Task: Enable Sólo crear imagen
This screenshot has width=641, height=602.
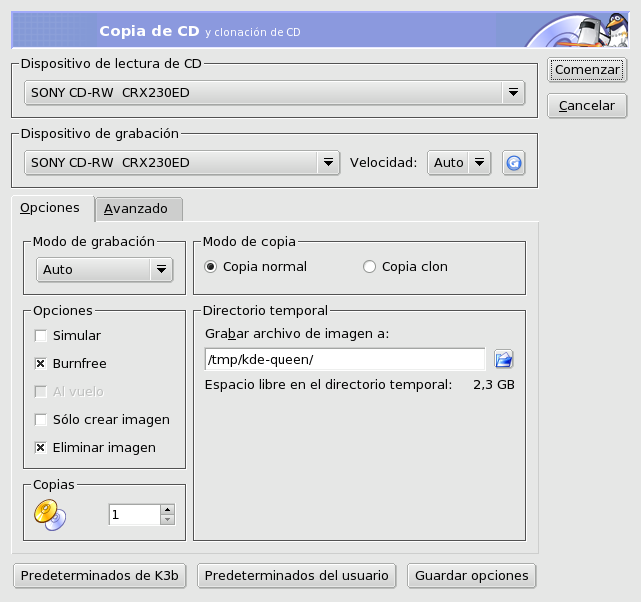Action: (40, 420)
